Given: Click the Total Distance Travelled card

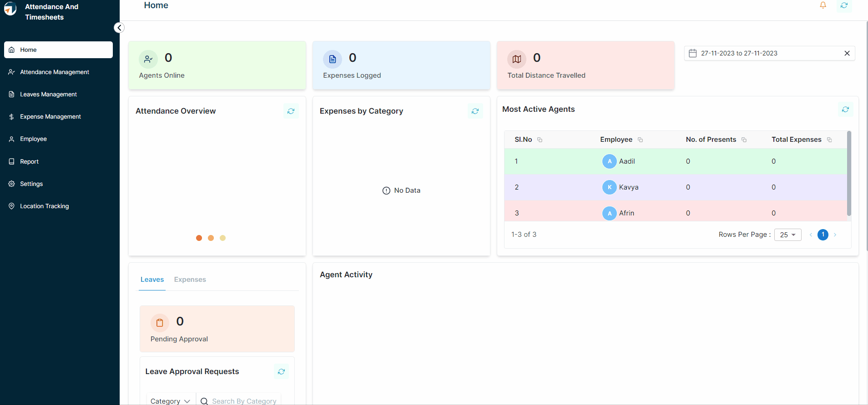Looking at the screenshot, I should 586,65.
